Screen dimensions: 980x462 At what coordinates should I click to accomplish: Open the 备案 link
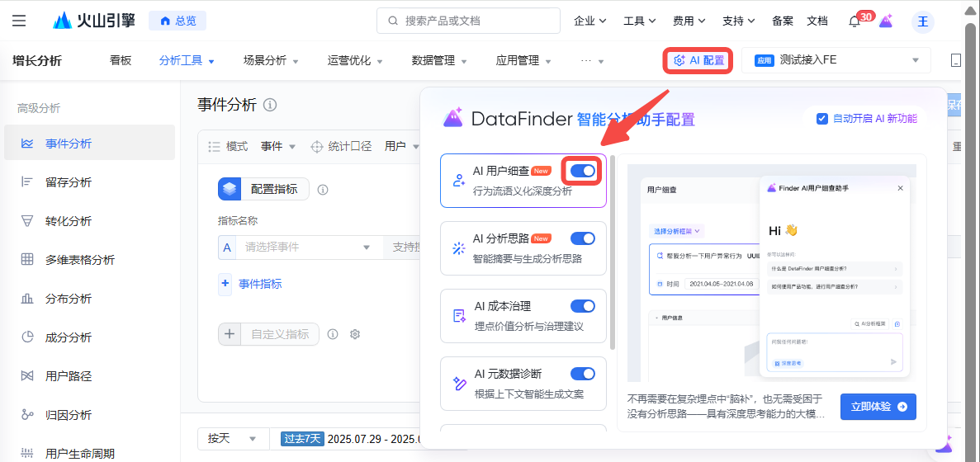783,21
